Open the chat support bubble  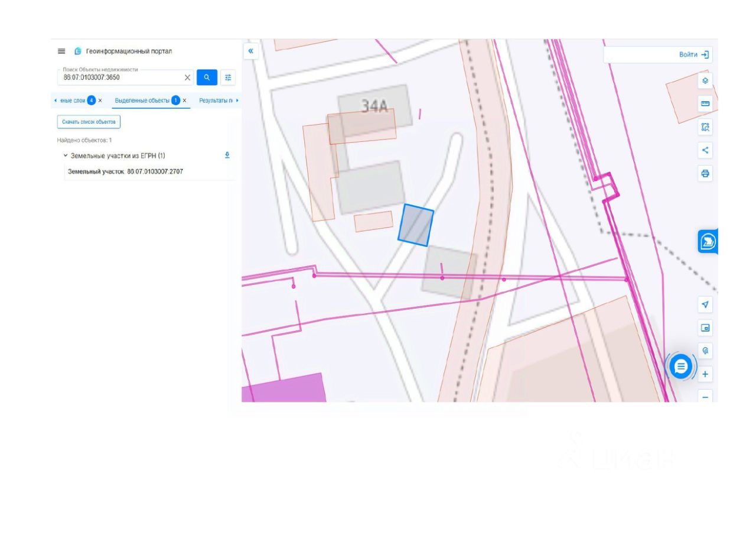pos(681,367)
